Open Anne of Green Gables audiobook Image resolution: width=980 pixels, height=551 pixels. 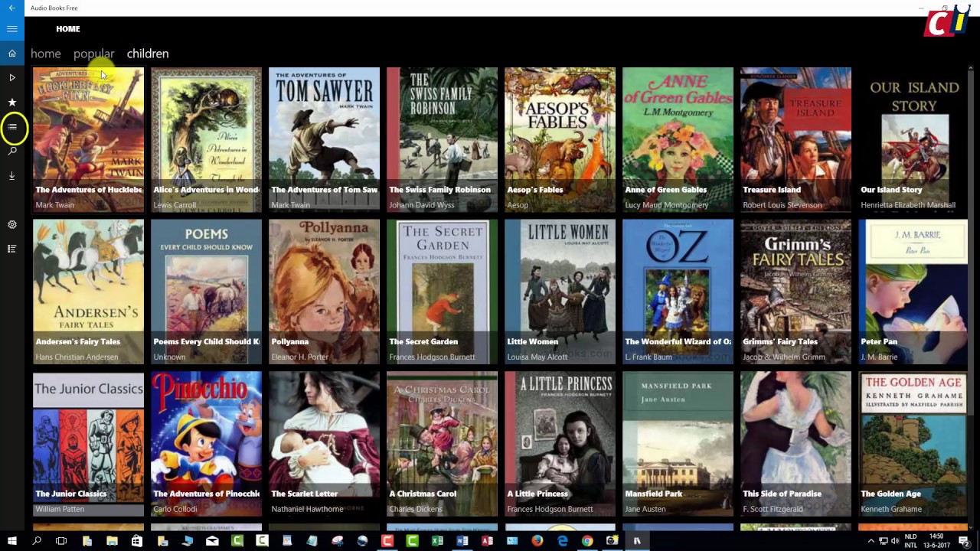pos(678,139)
